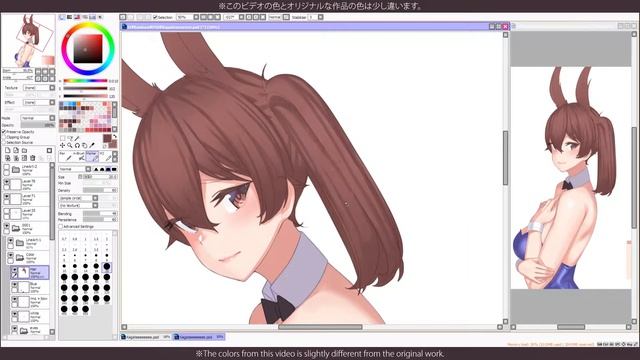Viewport: 640px width, 360px height.
Task: Open the brush shape (simple circle) dropdown
Action: (x=78, y=198)
